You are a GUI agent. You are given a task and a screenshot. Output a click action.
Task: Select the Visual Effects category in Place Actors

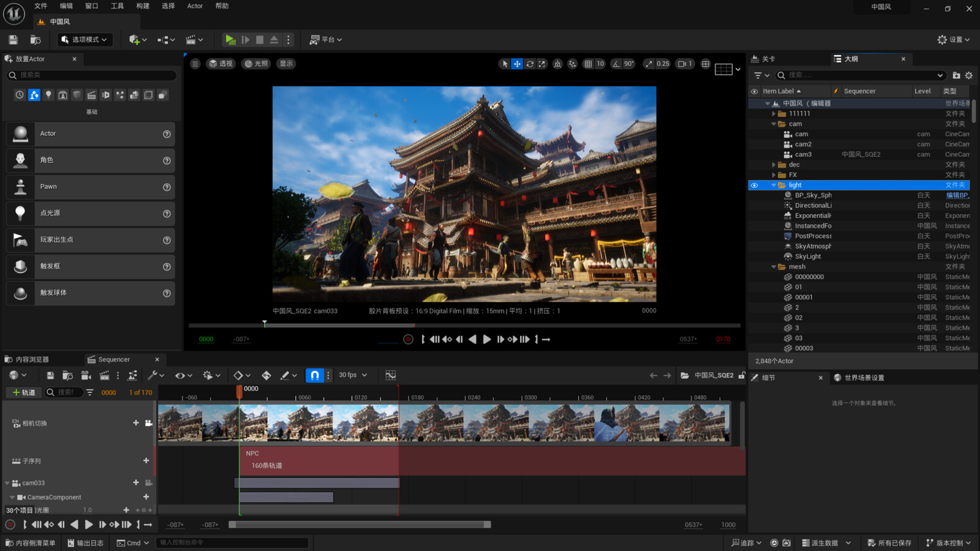tap(119, 95)
